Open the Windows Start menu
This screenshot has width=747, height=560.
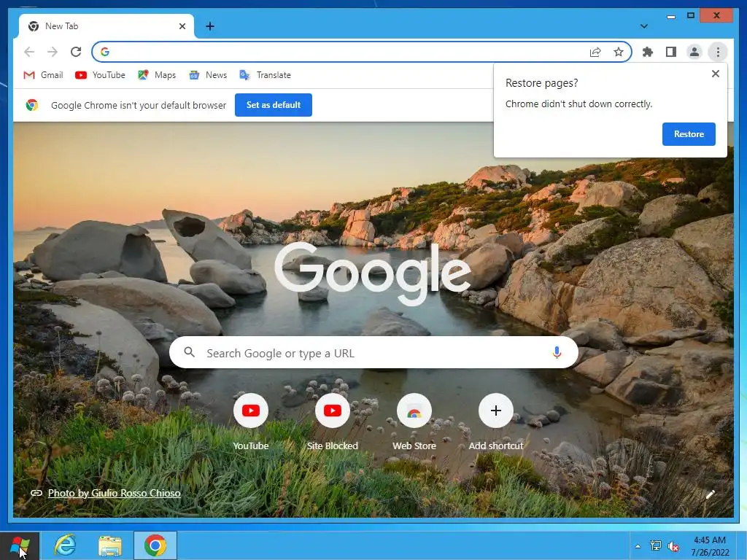[x=20, y=545]
